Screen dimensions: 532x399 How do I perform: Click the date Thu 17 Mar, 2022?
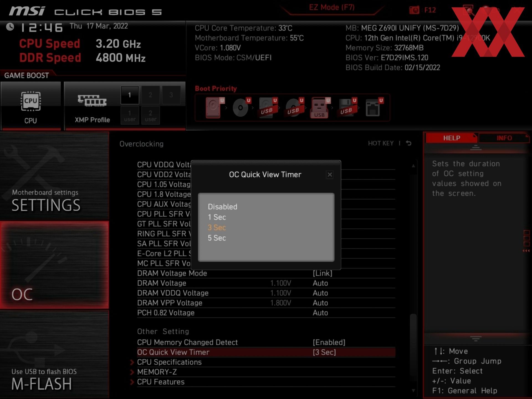pos(99,26)
